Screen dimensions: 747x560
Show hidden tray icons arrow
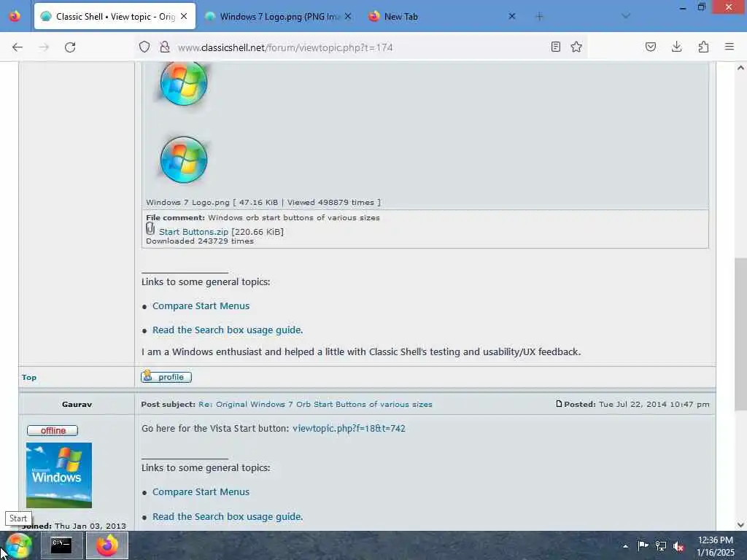[625, 546]
